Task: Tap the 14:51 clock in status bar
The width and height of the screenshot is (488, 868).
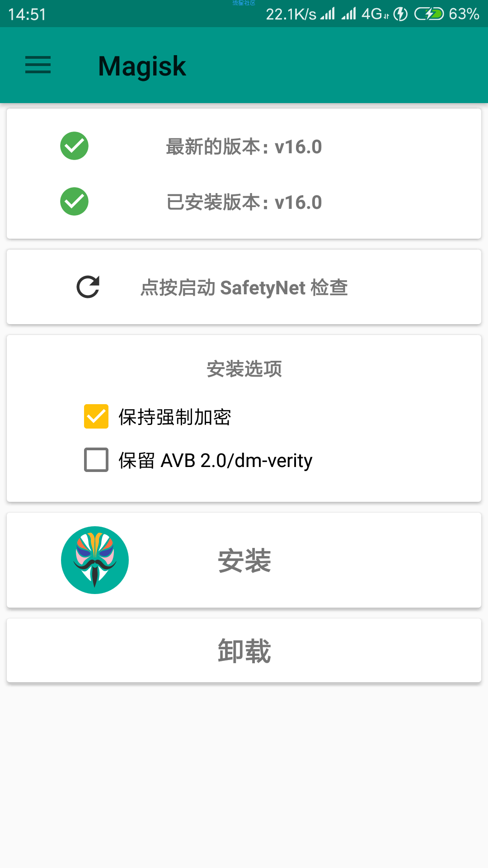Action: [x=27, y=14]
